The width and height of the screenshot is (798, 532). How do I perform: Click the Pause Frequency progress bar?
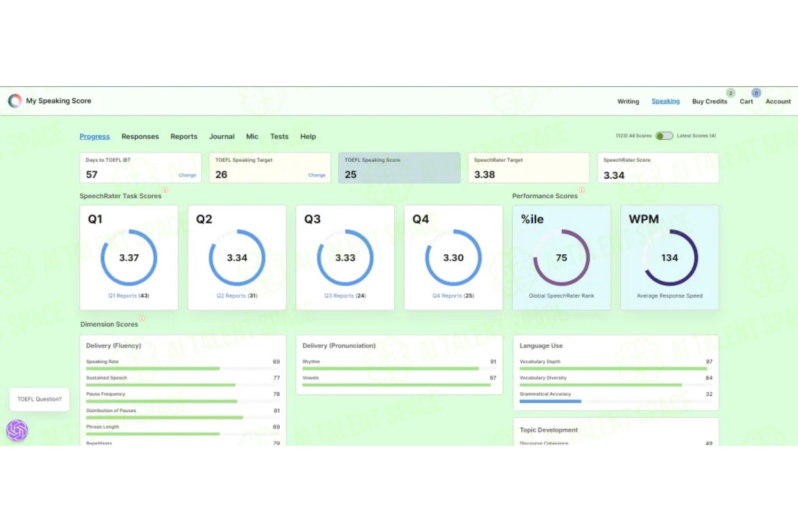(183, 401)
